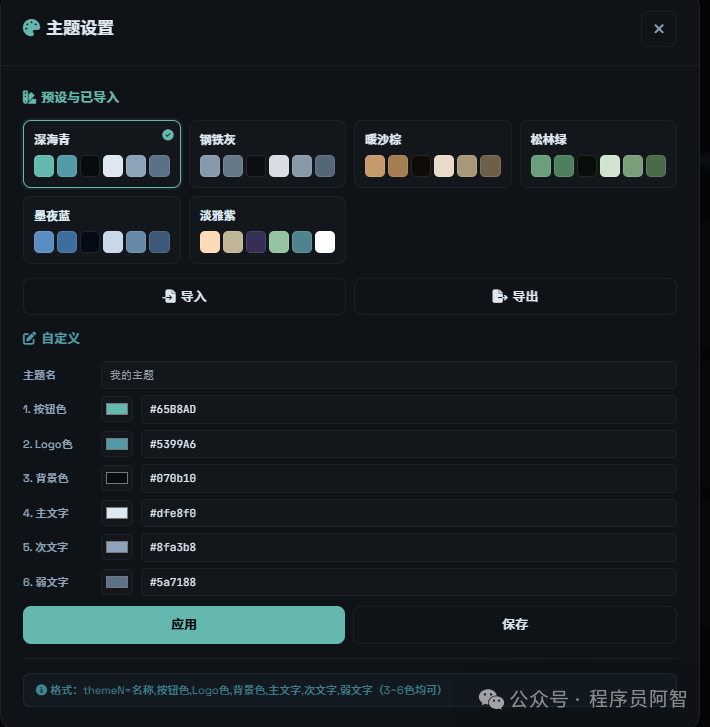This screenshot has height=727, width=710.
Task: Select the 深海青 preset theme card
Action: (x=102, y=154)
